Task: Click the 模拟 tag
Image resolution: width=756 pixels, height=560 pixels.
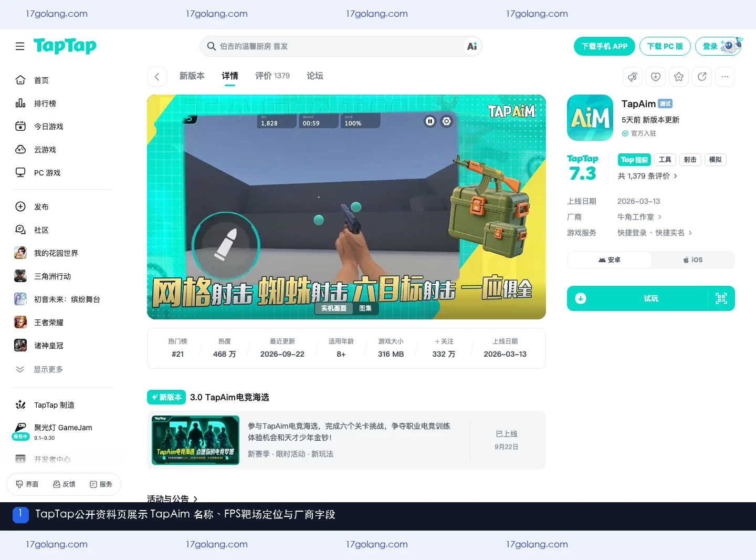Action: tap(716, 160)
